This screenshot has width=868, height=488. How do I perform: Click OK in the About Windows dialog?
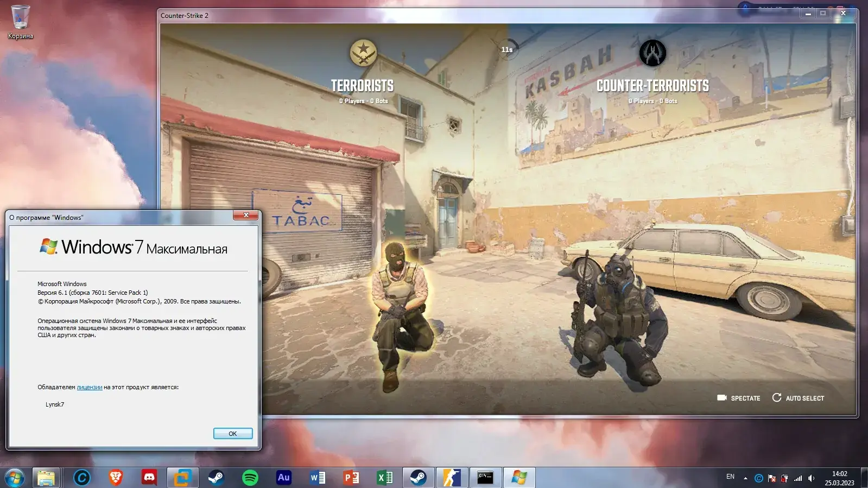coord(233,434)
